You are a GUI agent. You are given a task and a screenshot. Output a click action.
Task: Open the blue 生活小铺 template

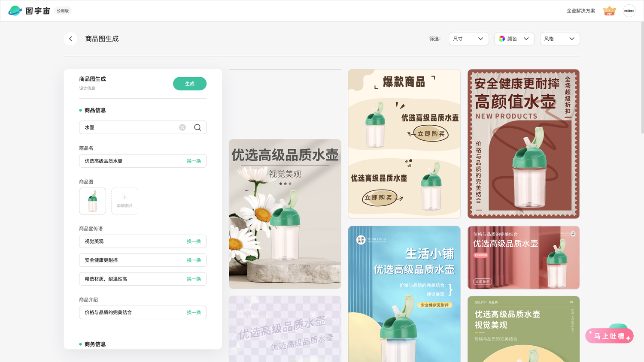click(404, 294)
